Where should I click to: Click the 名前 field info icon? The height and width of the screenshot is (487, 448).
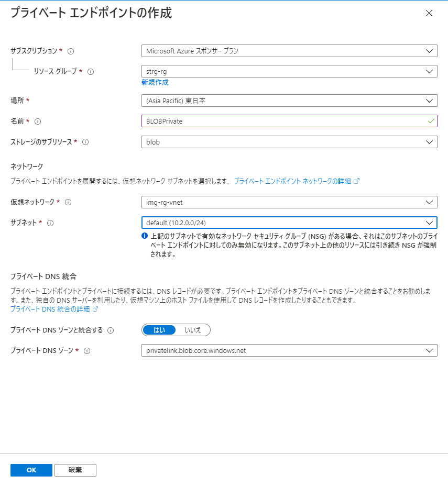[x=38, y=121]
